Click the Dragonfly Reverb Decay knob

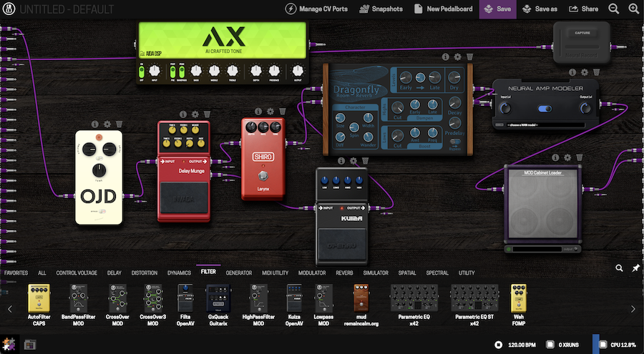454,103
